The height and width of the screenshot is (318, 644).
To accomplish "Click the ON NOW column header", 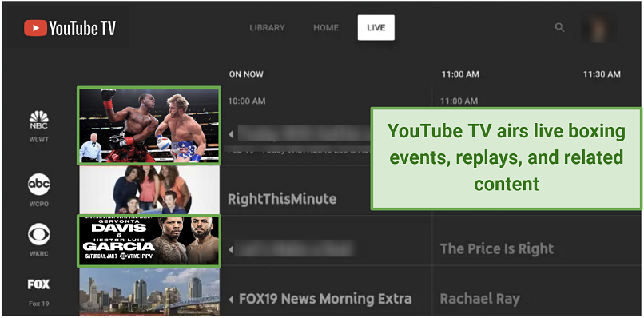I will point(246,74).
